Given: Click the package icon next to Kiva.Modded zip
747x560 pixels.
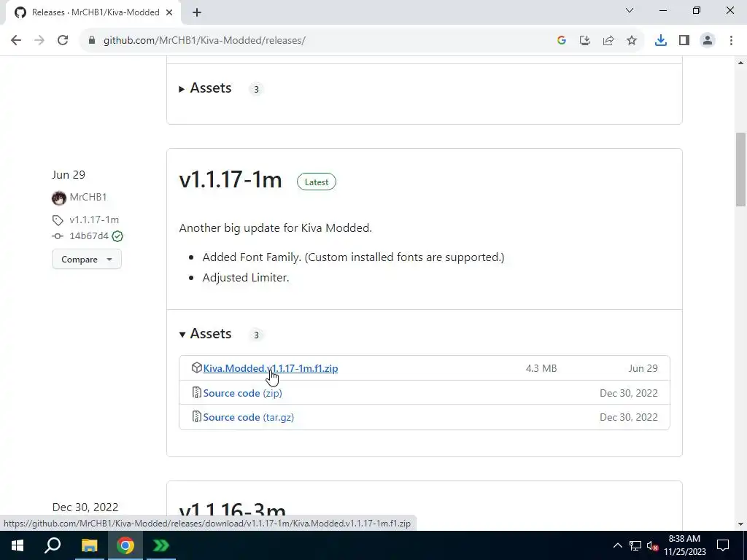Looking at the screenshot, I should (197, 367).
